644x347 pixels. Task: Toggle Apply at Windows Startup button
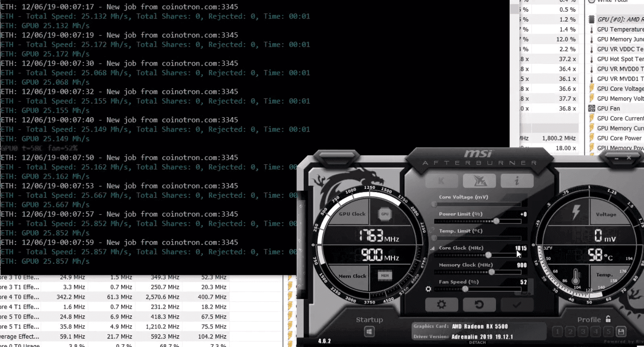coord(369,332)
